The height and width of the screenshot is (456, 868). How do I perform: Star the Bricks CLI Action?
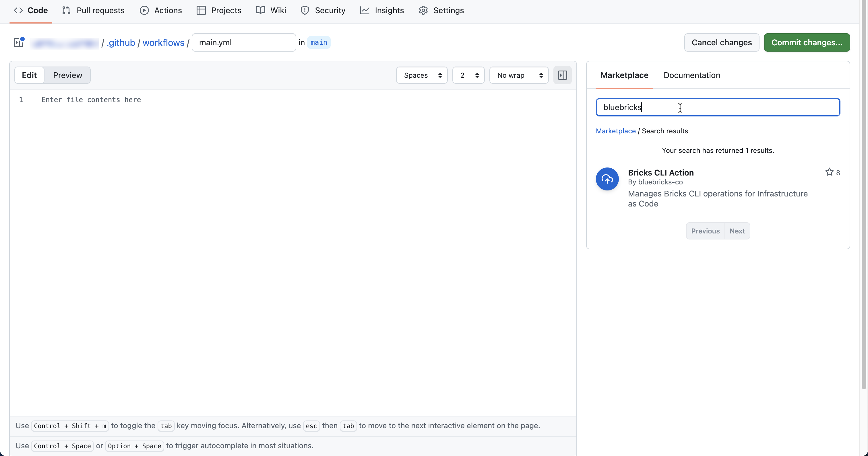click(829, 172)
